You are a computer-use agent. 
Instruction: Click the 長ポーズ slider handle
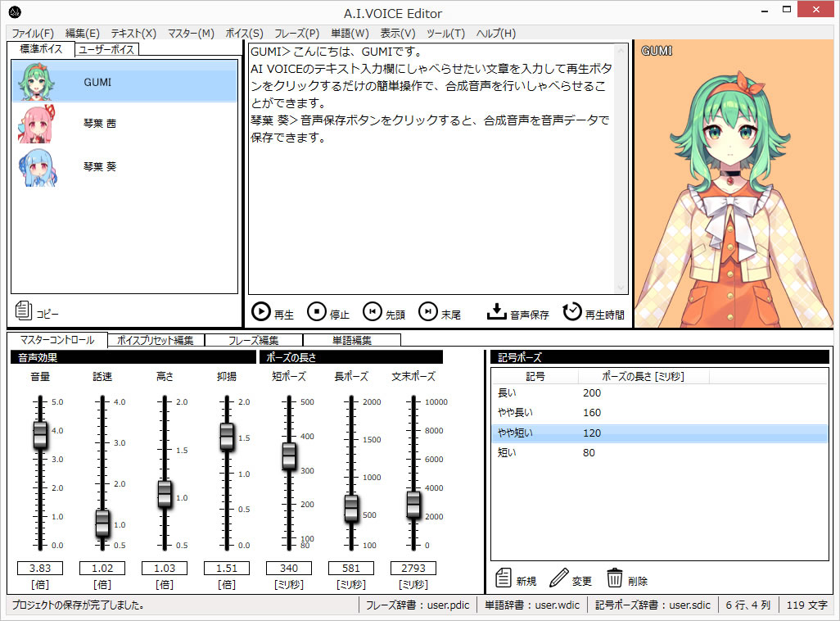coord(351,508)
